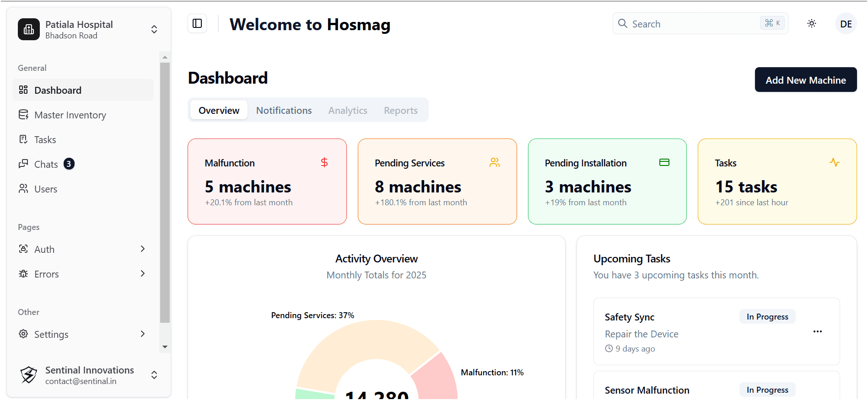Screen dimensions: 868x400
Task: Expand the Auth pages section
Action: click(x=83, y=249)
